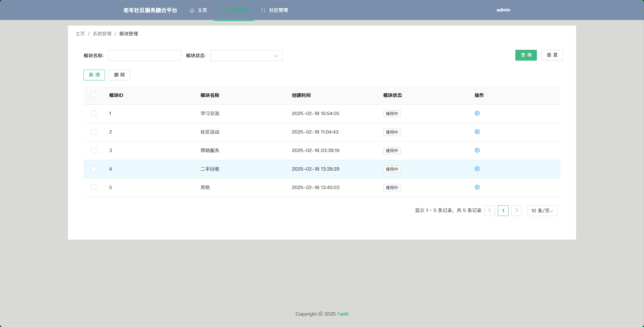Follow the FanK footer link
This screenshot has height=327, width=644.
click(x=343, y=314)
